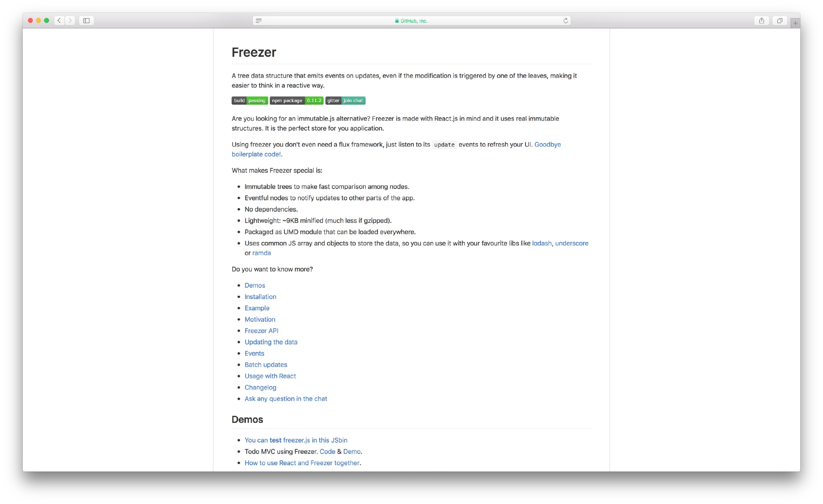Click the 'Packaged as UMD module' bullet
The image size is (823, 504).
pos(330,232)
